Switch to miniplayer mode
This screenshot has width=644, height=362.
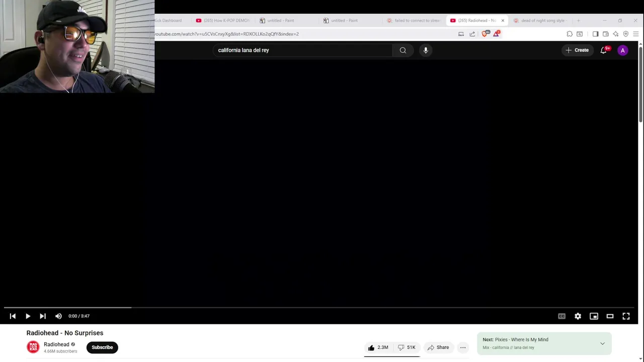594,316
